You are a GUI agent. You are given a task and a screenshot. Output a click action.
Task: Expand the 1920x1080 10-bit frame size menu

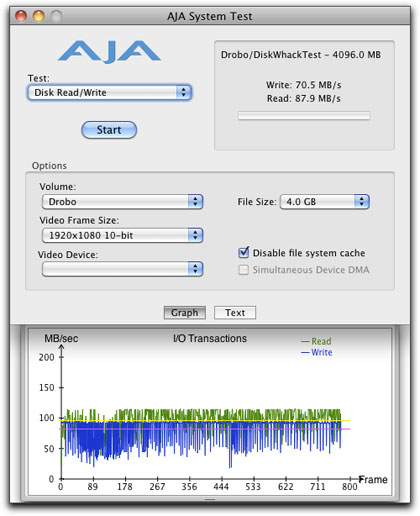(123, 235)
